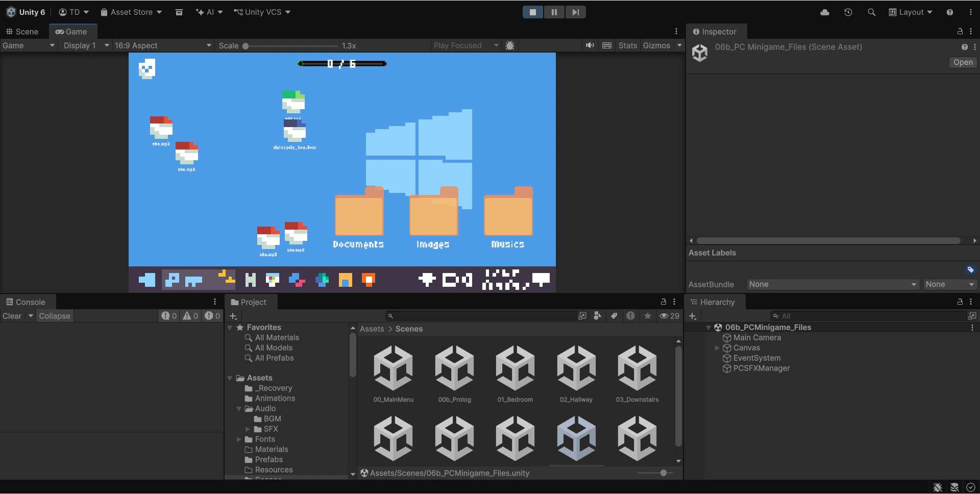
Task: Stop play mode with the Play button
Action: click(533, 12)
